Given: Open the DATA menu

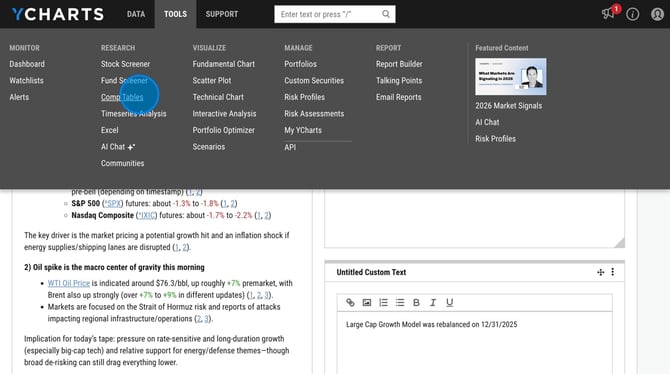Looking at the screenshot, I should pos(136,14).
